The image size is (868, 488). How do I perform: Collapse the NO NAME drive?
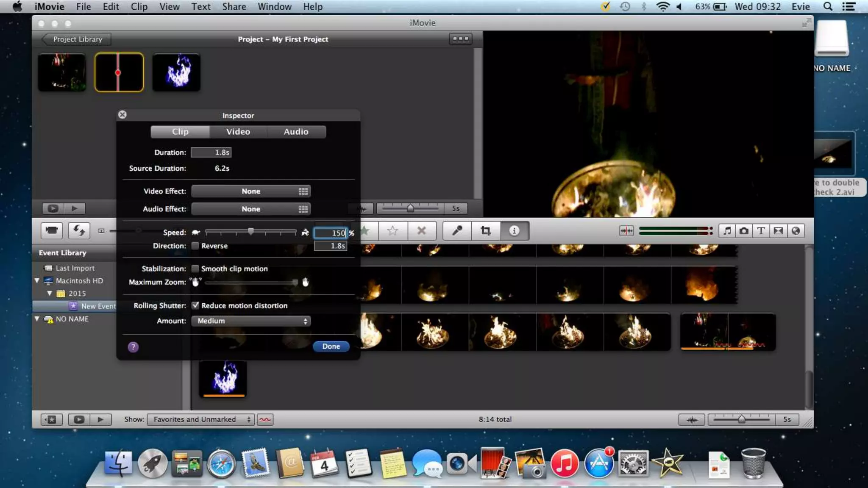(37, 319)
